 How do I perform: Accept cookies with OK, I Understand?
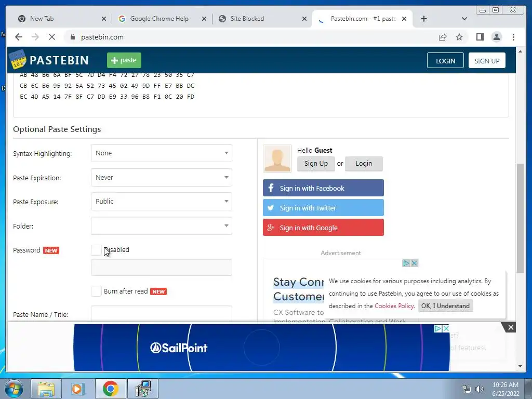[x=445, y=305]
